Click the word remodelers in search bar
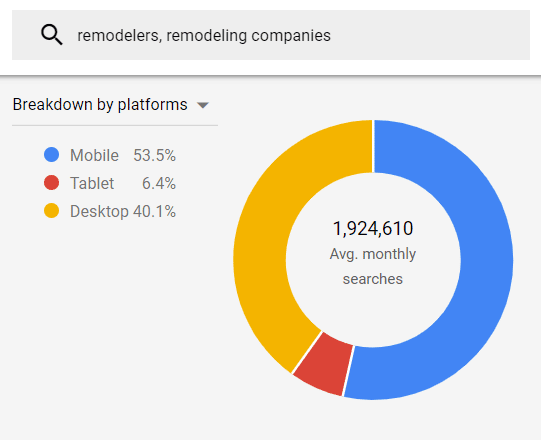 [x=118, y=36]
